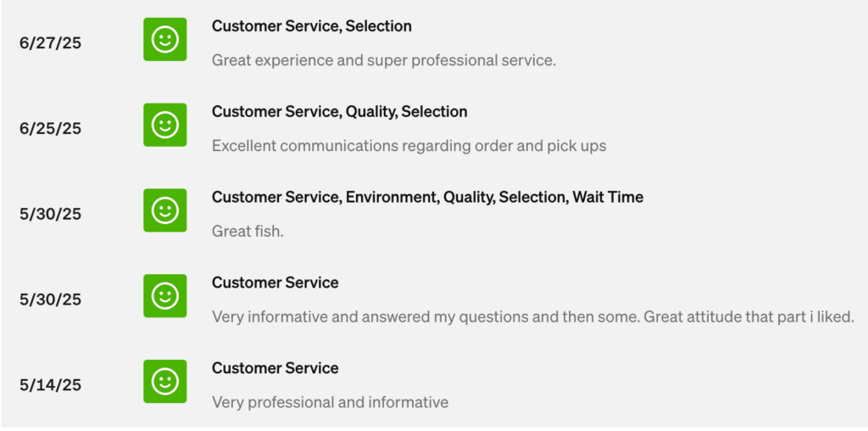Select the 6/25/25 date label
This screenshot has height=431, width=868.
[51, 129]
